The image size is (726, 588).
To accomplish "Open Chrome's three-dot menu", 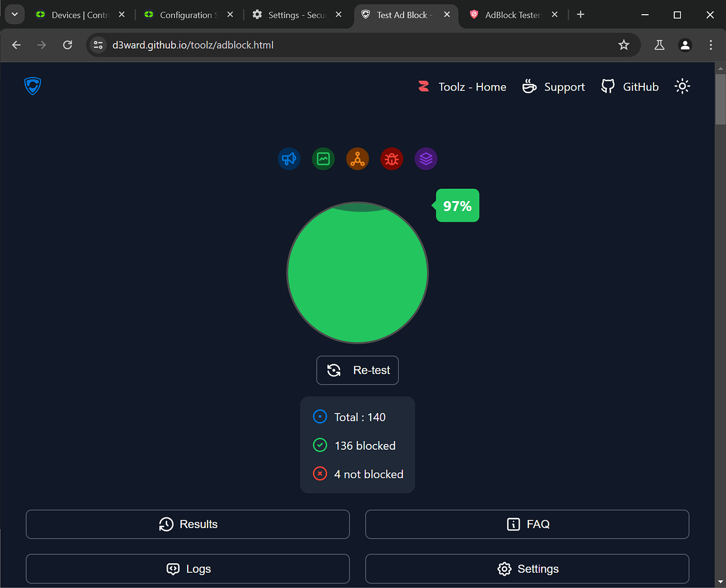I will 711,45.
